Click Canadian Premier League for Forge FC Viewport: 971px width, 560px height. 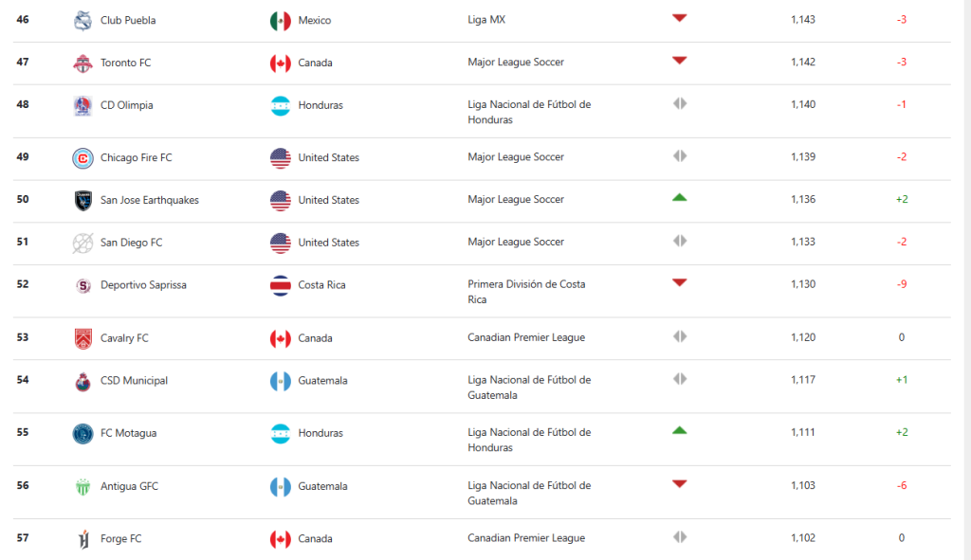526,537
